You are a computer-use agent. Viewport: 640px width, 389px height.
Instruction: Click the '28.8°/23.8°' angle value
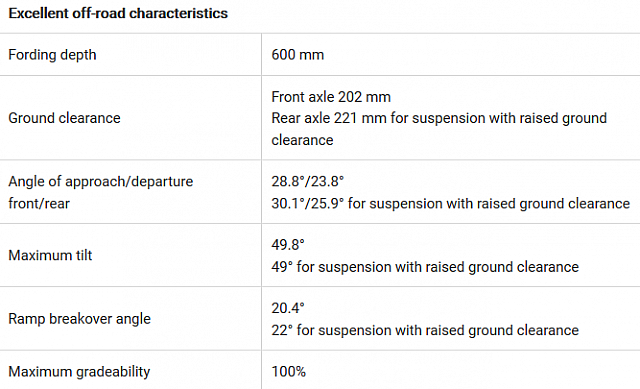[x=308, y=181]
